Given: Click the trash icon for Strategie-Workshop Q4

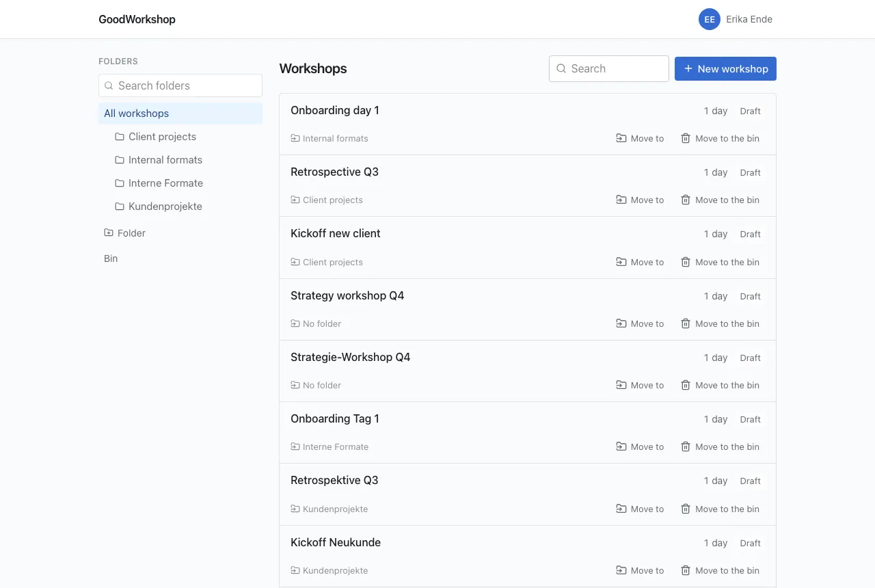Looking at the screenshot, I should click(686, 385).
